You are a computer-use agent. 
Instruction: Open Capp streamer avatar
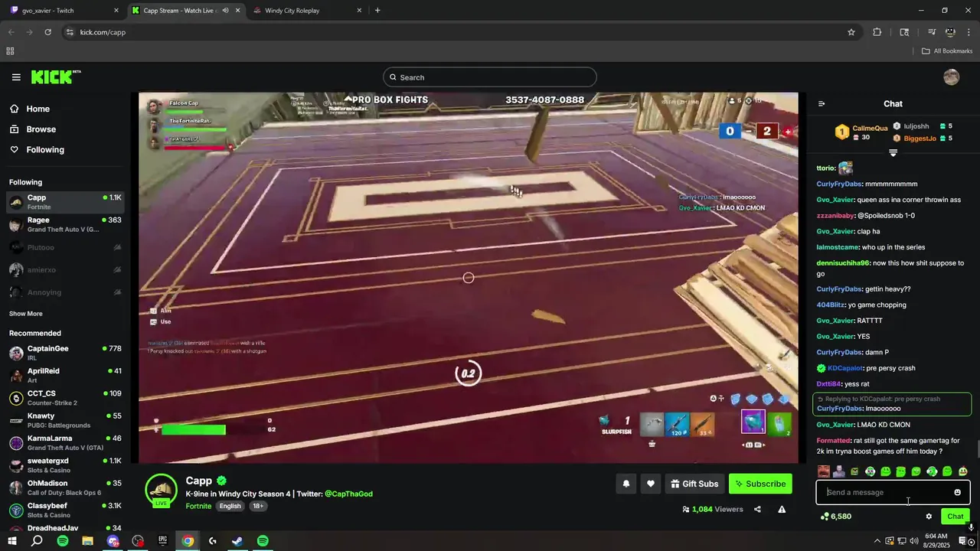tap(161, 491)
